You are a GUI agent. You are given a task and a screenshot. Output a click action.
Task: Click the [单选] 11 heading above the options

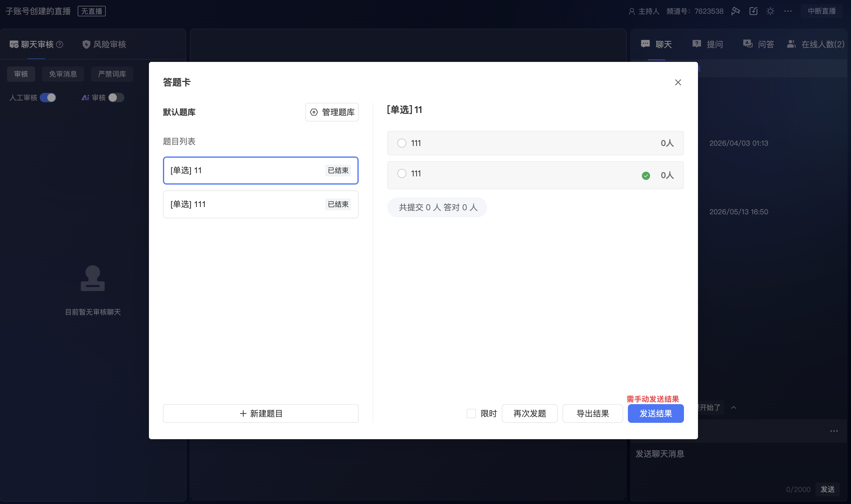tap(404, 110)
